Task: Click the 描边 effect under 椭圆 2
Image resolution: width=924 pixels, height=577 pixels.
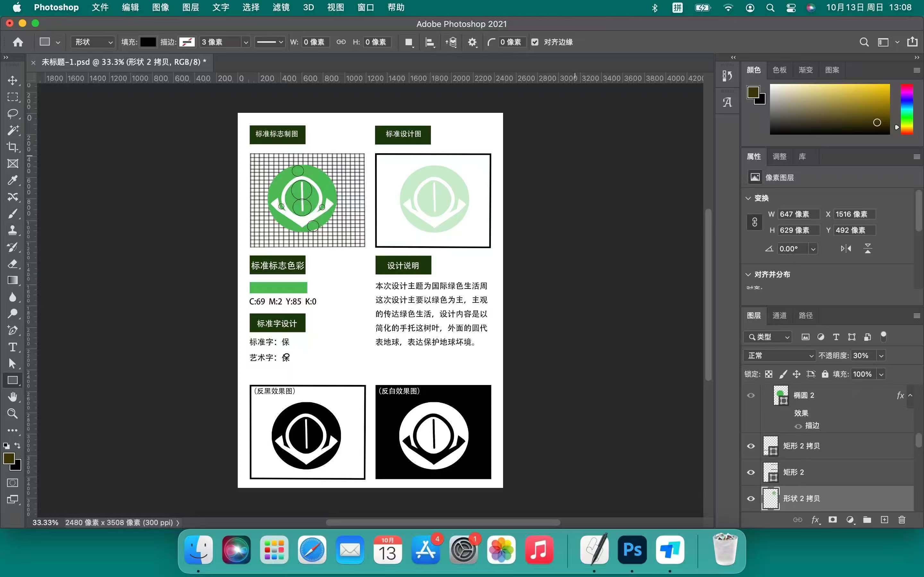Action: [x=812, y=425]
